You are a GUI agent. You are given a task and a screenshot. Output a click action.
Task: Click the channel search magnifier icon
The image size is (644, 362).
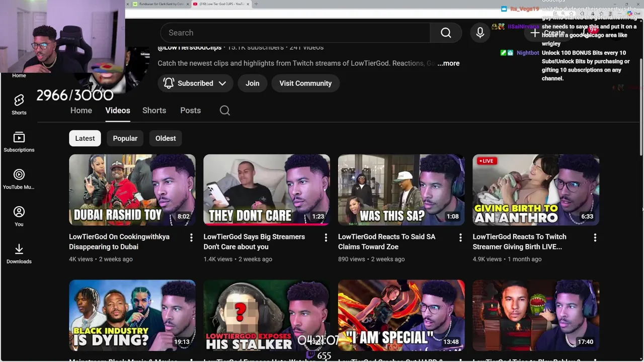[225, 111]
